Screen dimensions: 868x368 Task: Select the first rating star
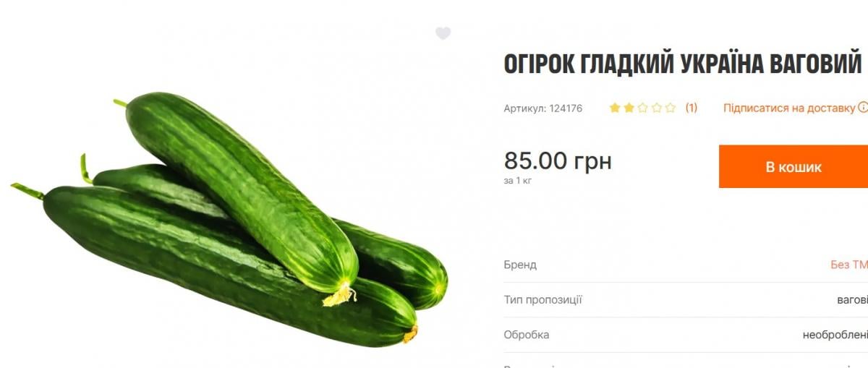(x=615, y=108)
